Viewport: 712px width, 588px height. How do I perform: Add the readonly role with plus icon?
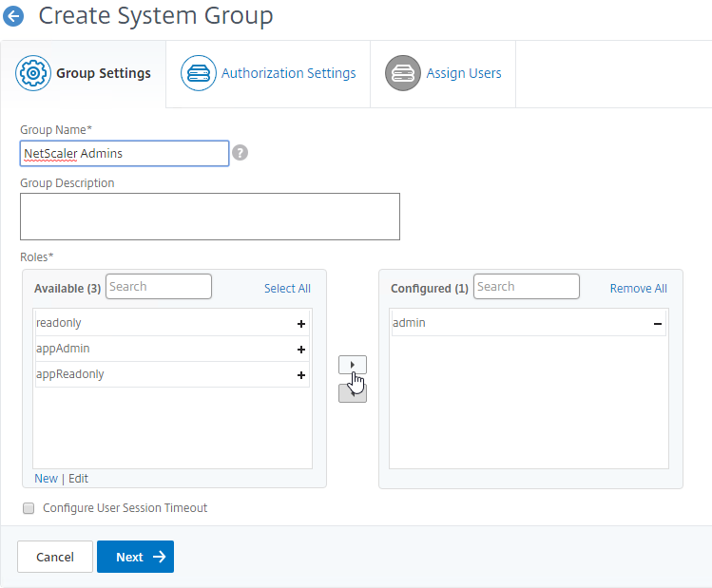(x=301, y=324)
